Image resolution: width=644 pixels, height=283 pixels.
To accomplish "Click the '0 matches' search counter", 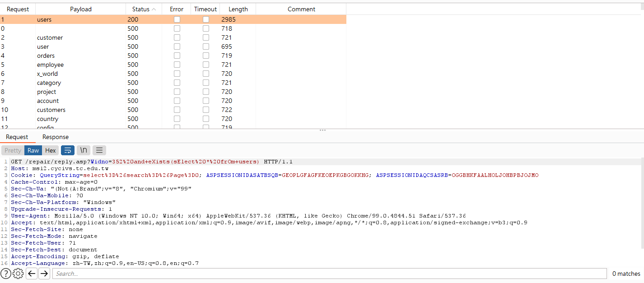I will pos(626,274).
